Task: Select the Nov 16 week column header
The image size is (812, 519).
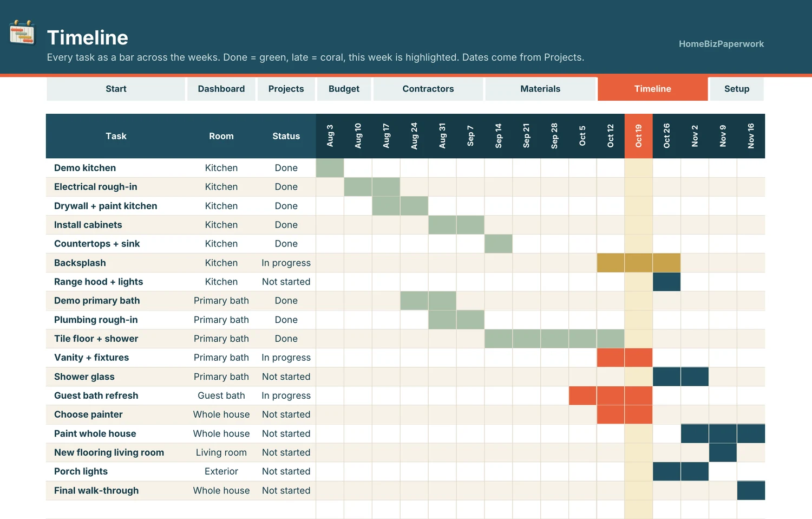Action: (x=751, y=136)
